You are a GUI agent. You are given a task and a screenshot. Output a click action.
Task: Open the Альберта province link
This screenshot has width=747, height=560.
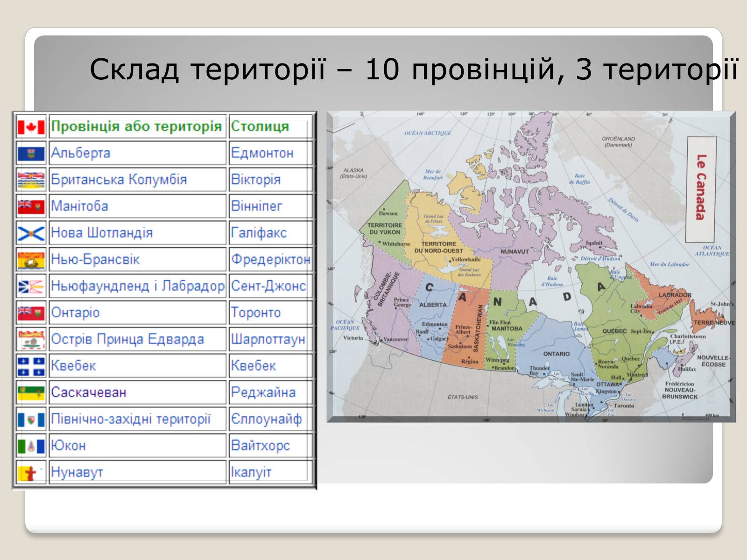tap(80, 153)
